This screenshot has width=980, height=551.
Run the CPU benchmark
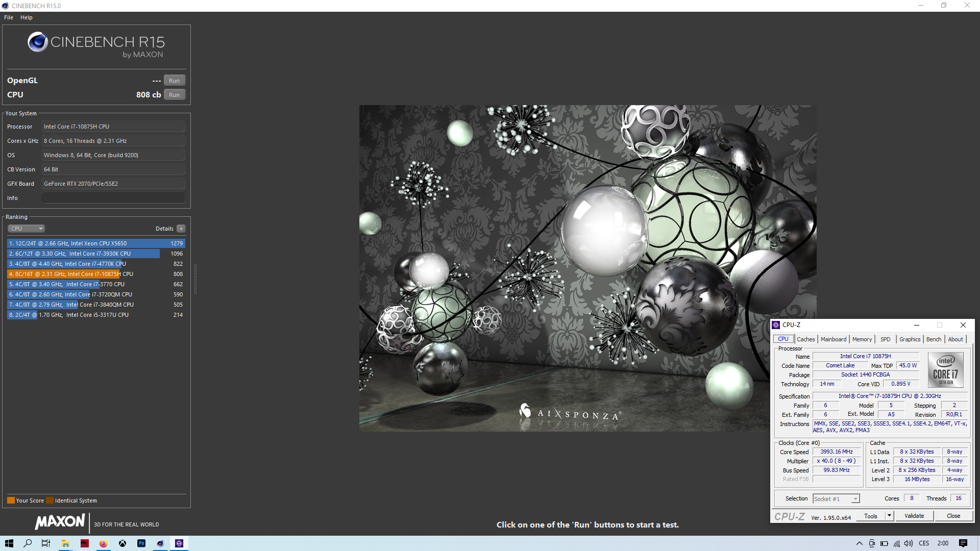(x=175, y=95)
